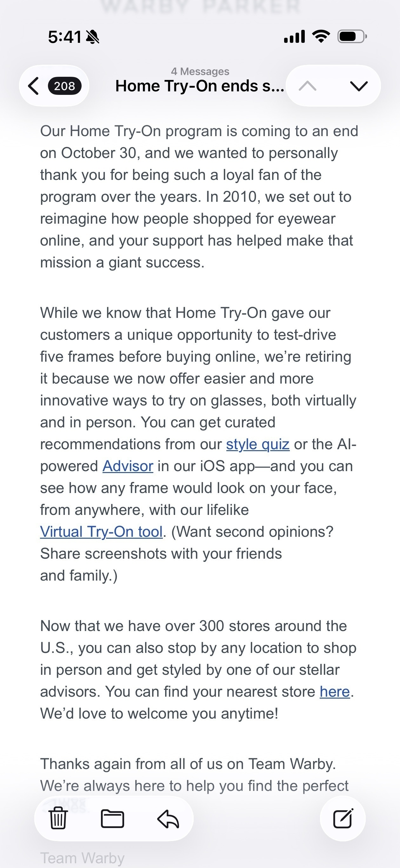Tap the 4 Messages thread label
Screen dimensions: 400x868
pyautogui.click(x=200, y=71)
